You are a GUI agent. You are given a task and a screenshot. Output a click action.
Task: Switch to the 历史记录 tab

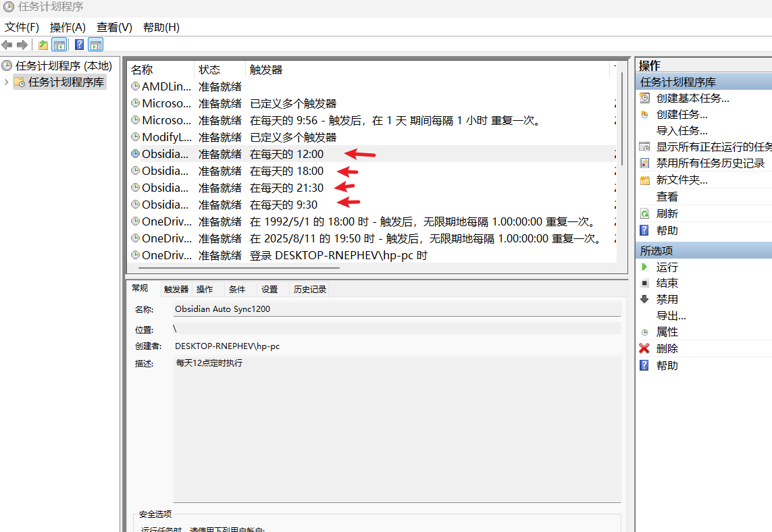(310, 290)
